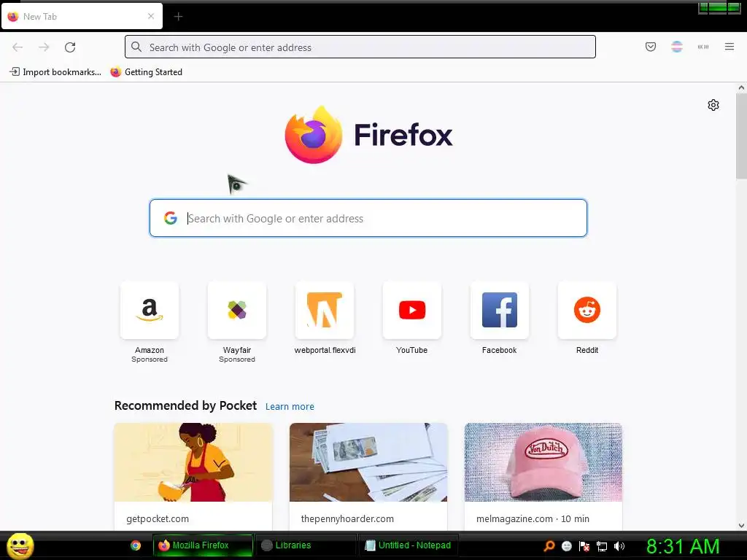Open the Action Center flag icon
The image size is (747, 560).
(x=584, y=545)
